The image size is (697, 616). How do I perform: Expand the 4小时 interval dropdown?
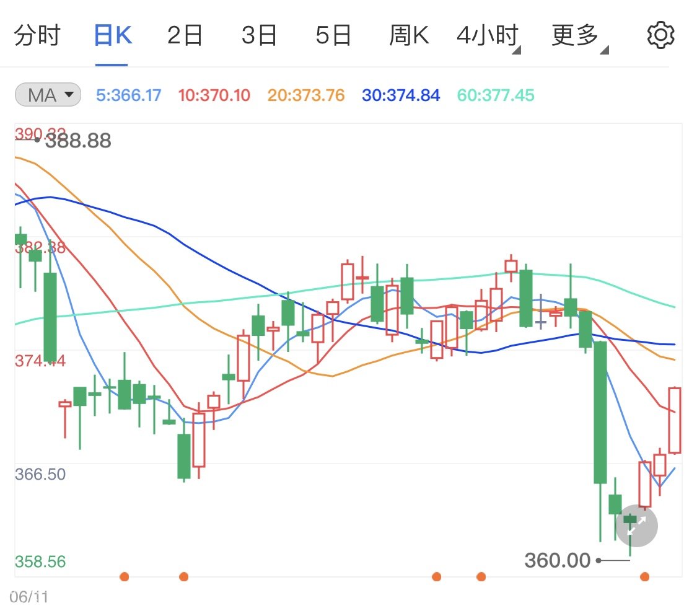point(488,36)
